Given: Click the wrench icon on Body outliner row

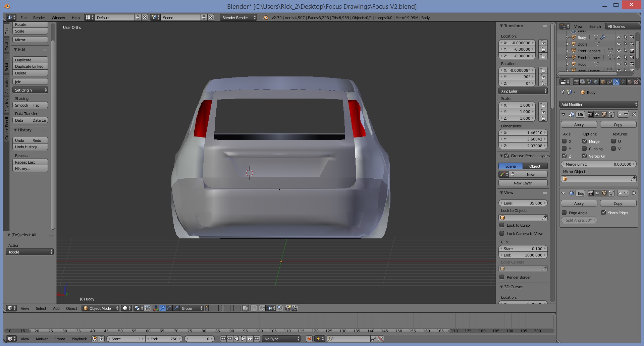Looking at the screenshot, I should pos(603,37).
